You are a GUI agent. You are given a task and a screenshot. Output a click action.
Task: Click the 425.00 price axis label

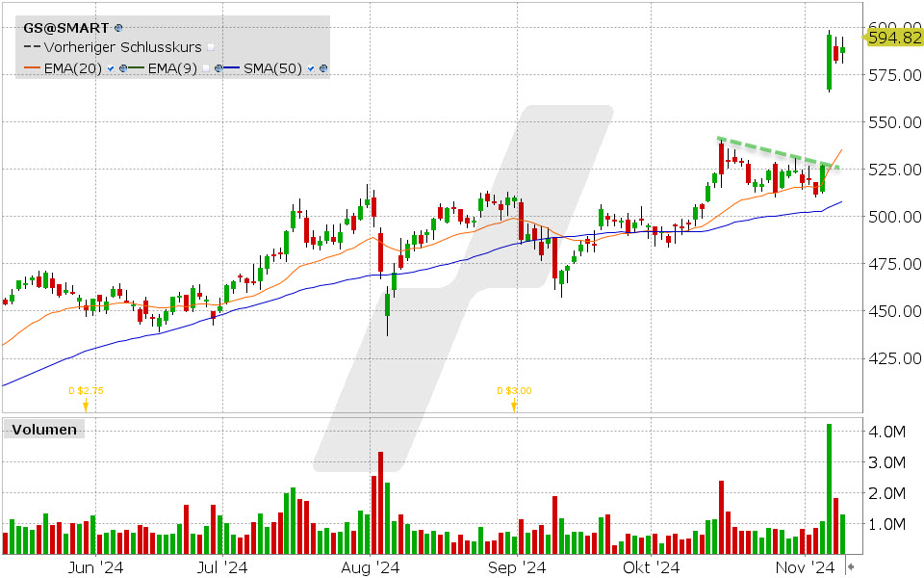[895, 358]
